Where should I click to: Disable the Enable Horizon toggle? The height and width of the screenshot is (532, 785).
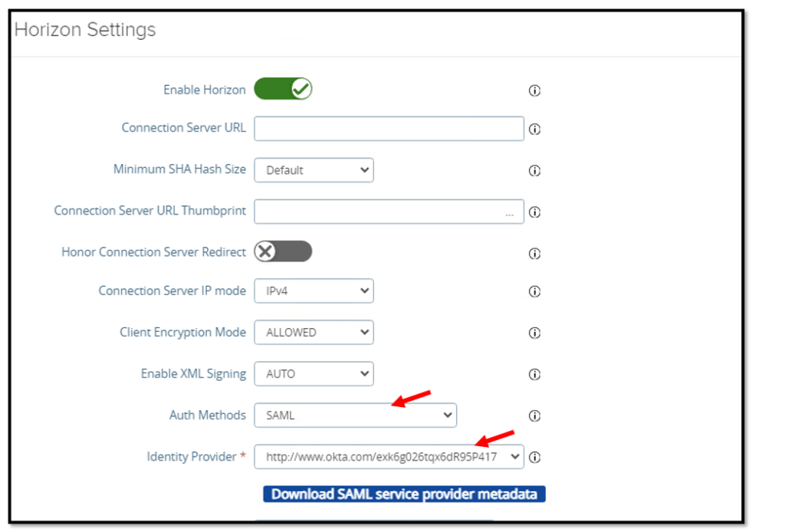click(x=283, y=90)
